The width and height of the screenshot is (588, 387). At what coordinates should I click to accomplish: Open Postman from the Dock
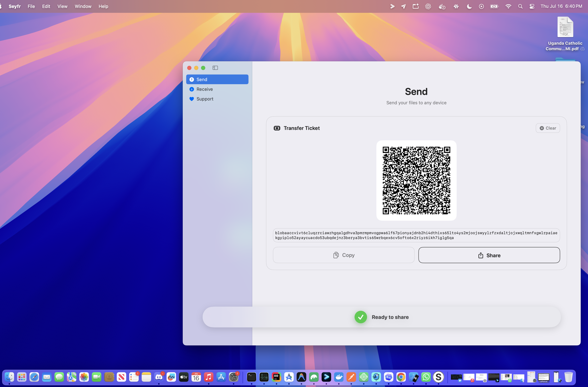coord(351,377)
